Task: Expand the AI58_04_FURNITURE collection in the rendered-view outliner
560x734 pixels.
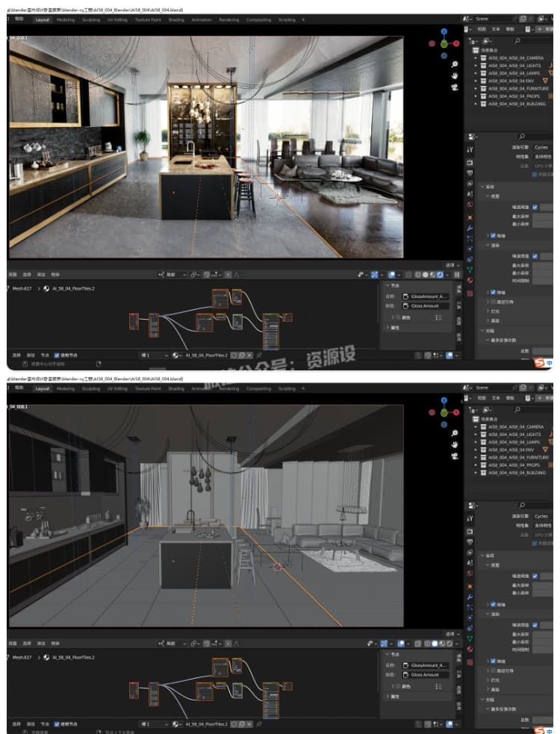Action: click(x=476, y=88)
